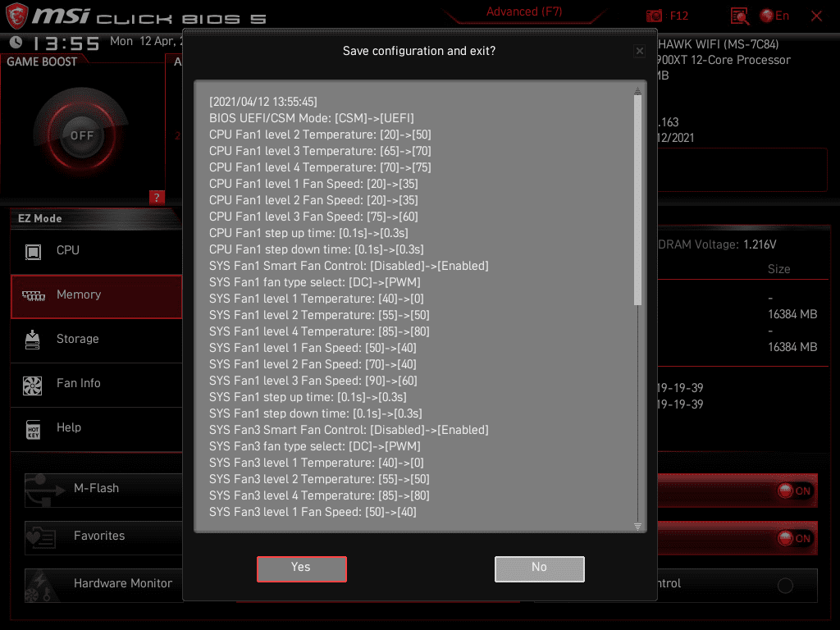The height and width of the screenshot is (630, 840).
Task: Open the Help section
Action: 97,429
